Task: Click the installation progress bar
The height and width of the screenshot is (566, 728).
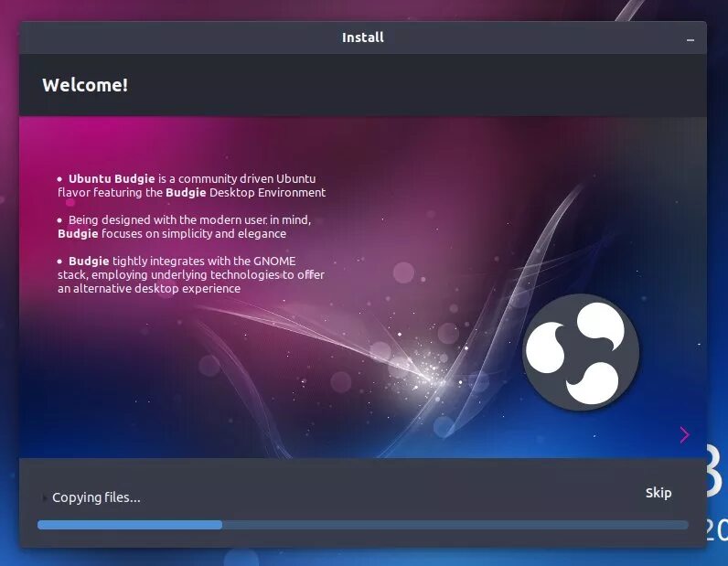Action: [x=362, y=525]
